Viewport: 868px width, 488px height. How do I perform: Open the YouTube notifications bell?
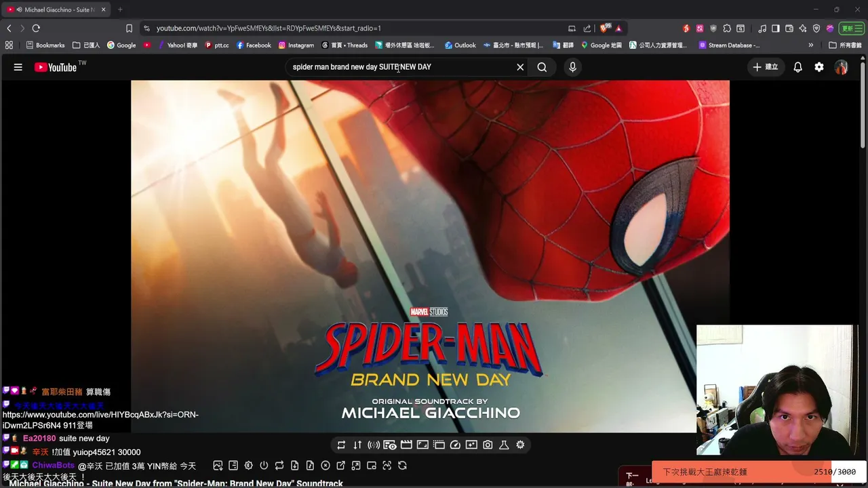(x=797, y=67)
